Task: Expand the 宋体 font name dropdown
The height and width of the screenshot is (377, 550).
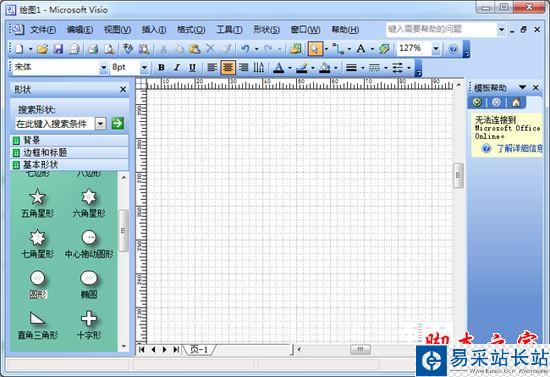Action: (103, 67)
